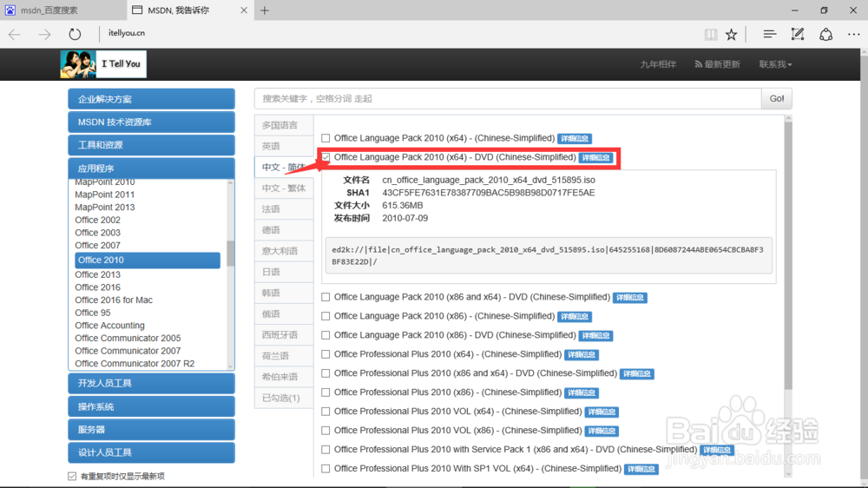The image size is (868, 488).
Task: Select 英语 language tab
Action: pos(284,146)
